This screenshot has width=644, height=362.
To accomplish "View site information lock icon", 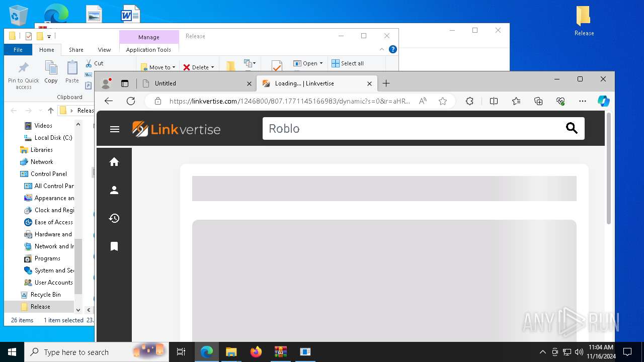I will [158, 101].
